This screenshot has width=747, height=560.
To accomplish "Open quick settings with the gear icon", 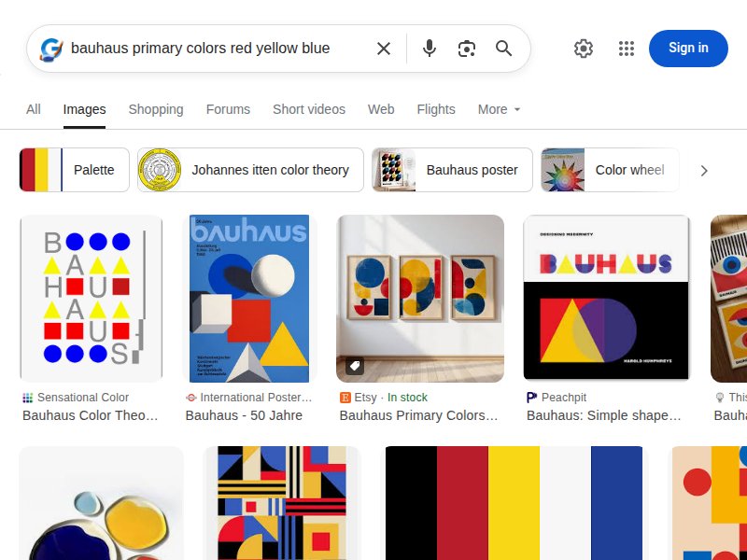I will [x=584, y=48].
